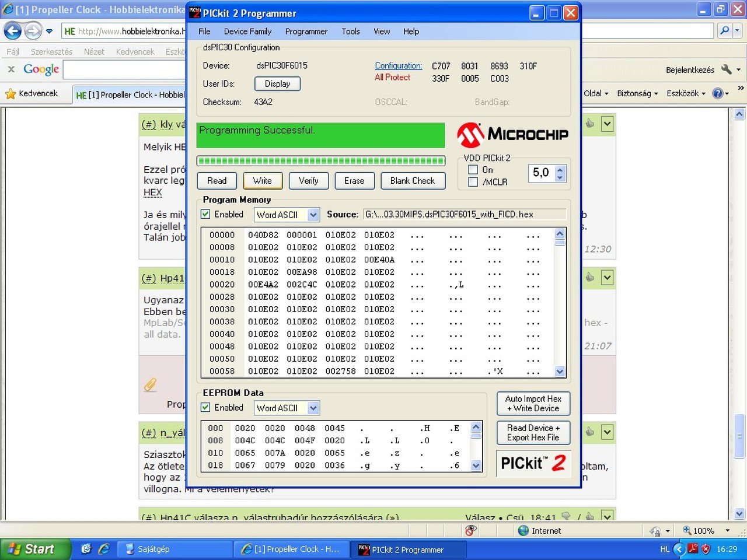Screen dimensions: 747x560
Task: Click the EEPROM Data scrollbar down arrow
Action: [476, 466]
